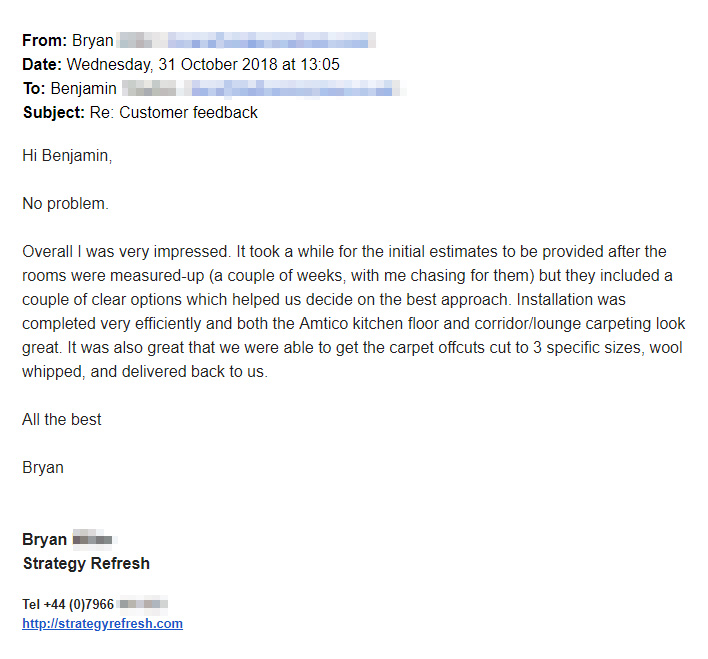Click sender name Bryan in From line
The image size is (708, 659).
[x=93, y=41]
